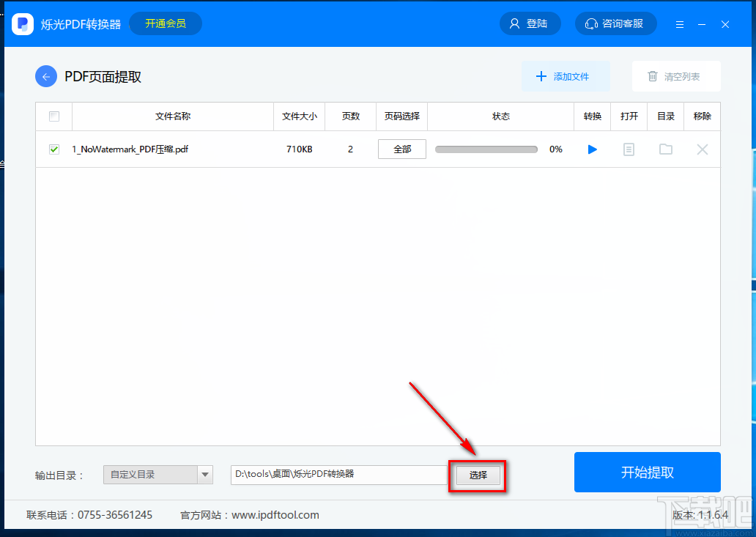Viewport: 756px width, 537px height.
Task: Click the 0% progress text
Action: point(556,149)
